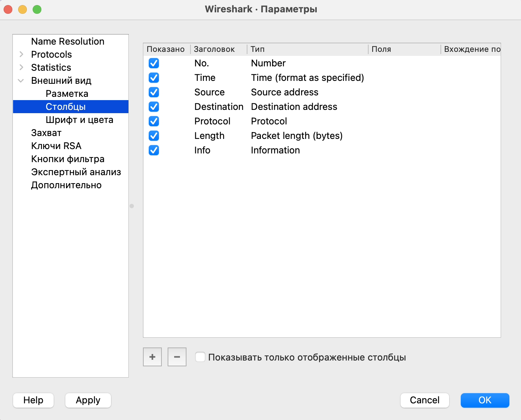Open the Разметка settings page
Image resolution: width=521 pixels, height=420 pixels.
pyautogui.click(x=67, y=94)
